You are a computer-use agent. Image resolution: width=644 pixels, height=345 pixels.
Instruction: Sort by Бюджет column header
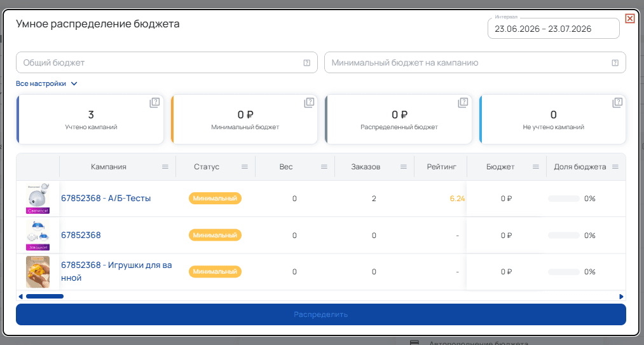pyautogui.click(x=500, y=167)
